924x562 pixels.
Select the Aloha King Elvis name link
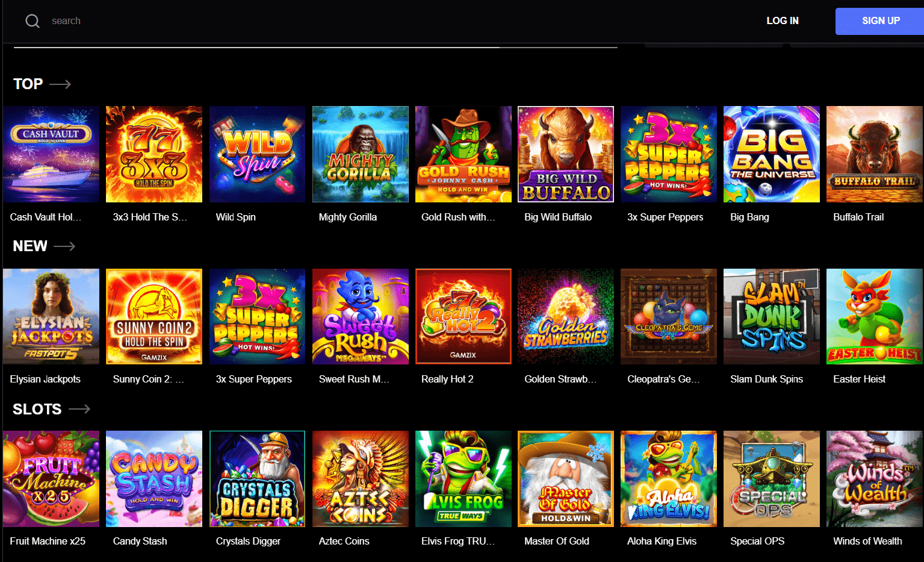pyautogui.click(x=662, y=541)
